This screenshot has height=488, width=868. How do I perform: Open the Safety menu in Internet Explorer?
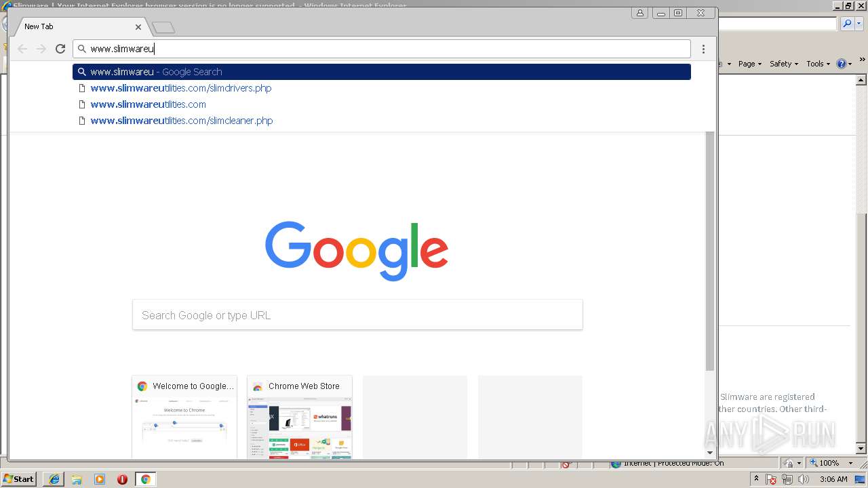[x=784, y=64]
